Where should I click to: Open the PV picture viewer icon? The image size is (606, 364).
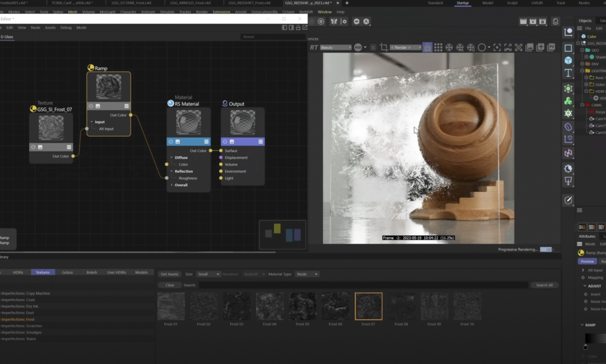pyautogui.click(x=551, y=47)
